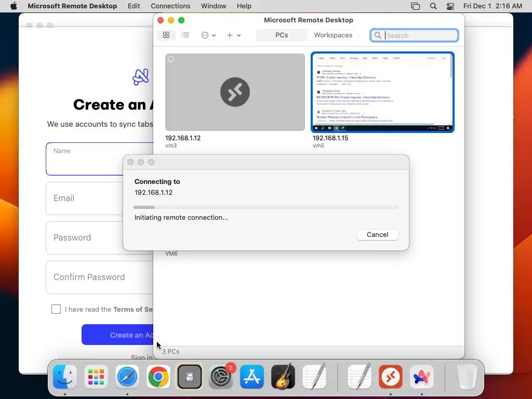Image resolution: width=532 pixels, height=399 pixels.
Task: Click the 3 PCs status text
Action: tap(170, 352)
